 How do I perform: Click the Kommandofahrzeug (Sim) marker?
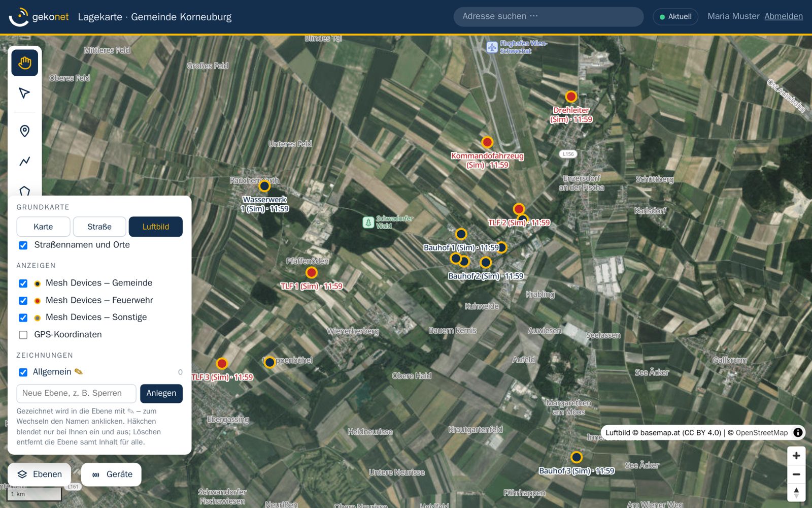click(x=487, y=142)
